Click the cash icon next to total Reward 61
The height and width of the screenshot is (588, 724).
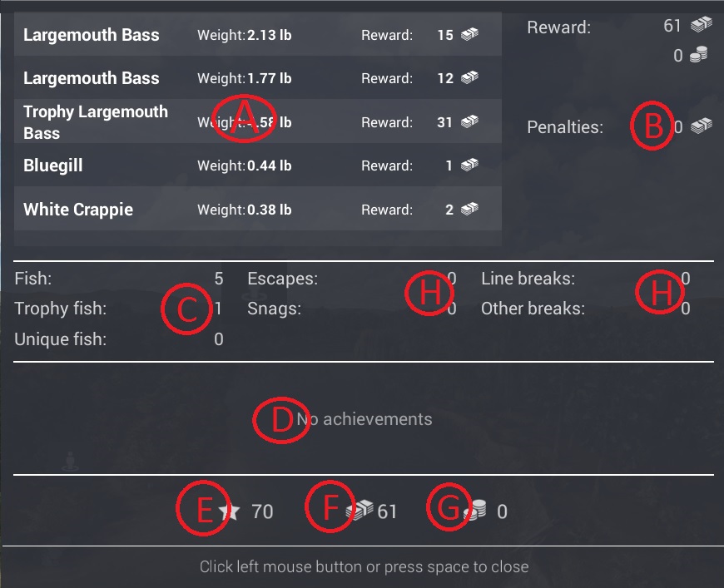point(702,26)
